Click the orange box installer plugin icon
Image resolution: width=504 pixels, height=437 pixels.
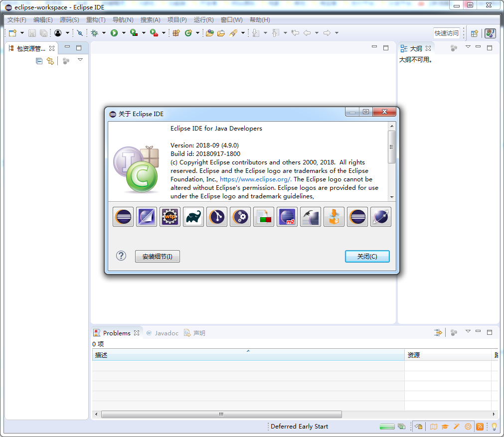[334, 217]
